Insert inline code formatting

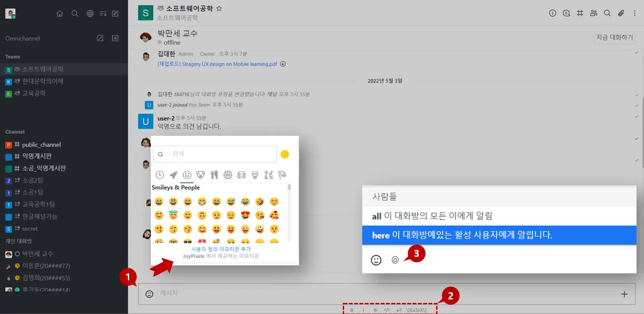387,310
